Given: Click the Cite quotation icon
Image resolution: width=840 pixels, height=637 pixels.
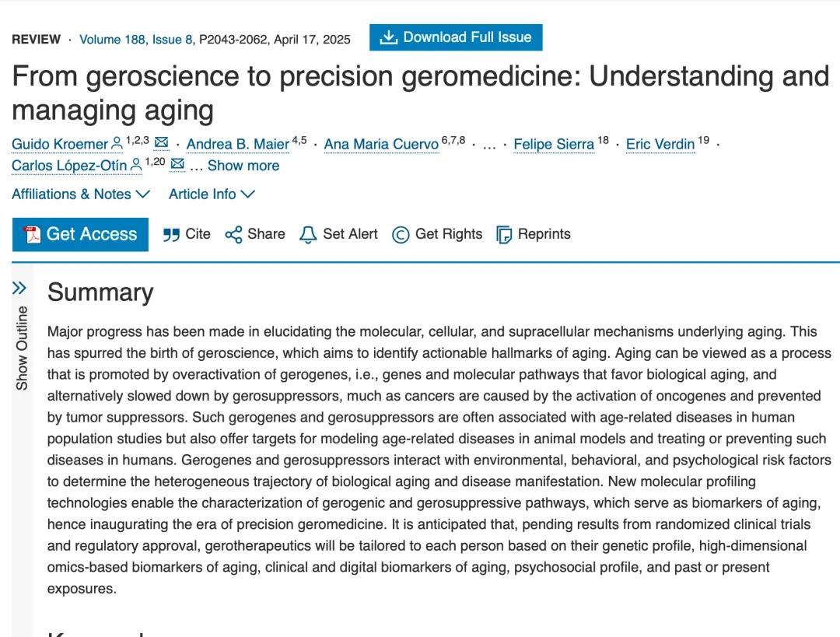Looking at the screenshot, I should [x=171, y=235].
